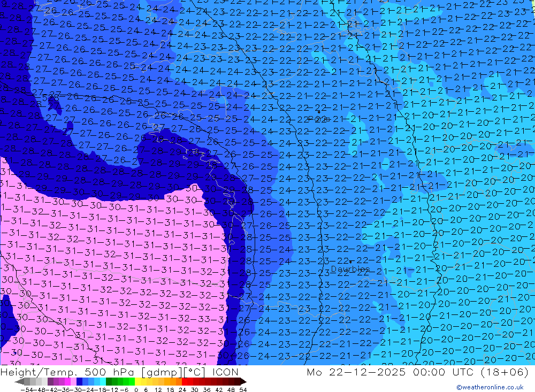Click the Mo 22-12-2025 00:00 UTC timestamp
The image size is (535, 392).
coord(417,372)
